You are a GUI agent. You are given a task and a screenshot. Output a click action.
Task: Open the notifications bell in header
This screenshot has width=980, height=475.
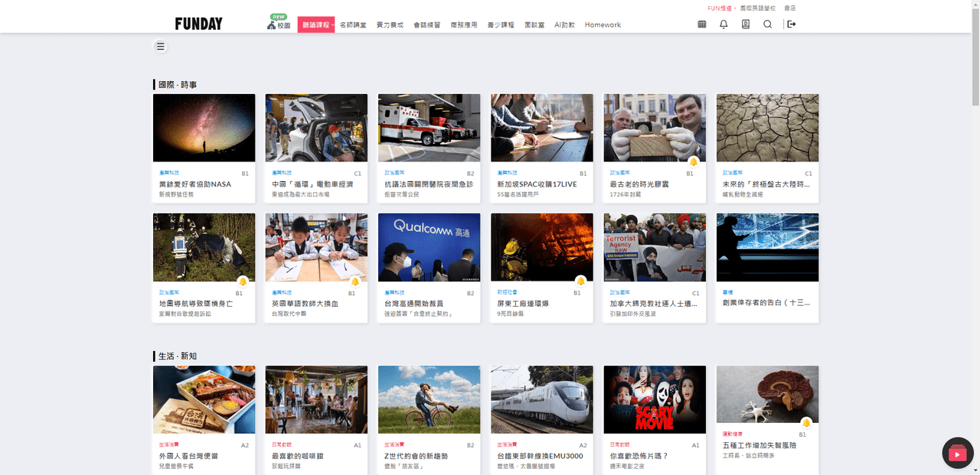[724, 24]
